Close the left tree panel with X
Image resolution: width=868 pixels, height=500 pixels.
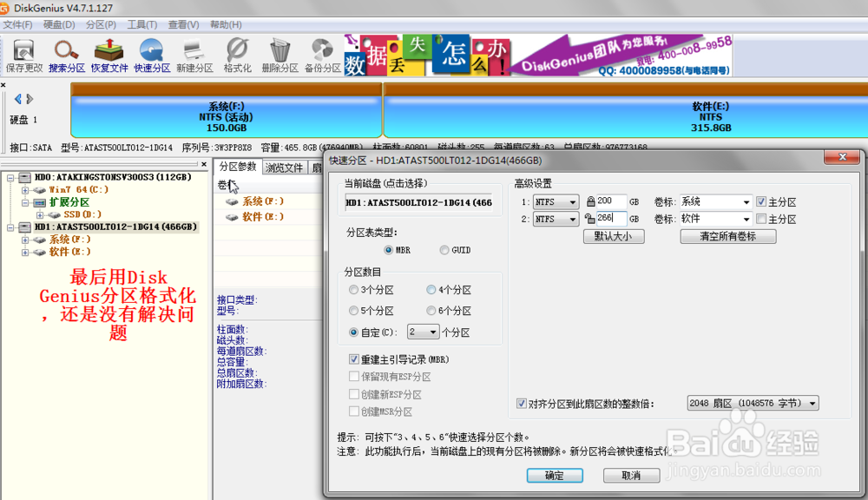click(204, 164)
